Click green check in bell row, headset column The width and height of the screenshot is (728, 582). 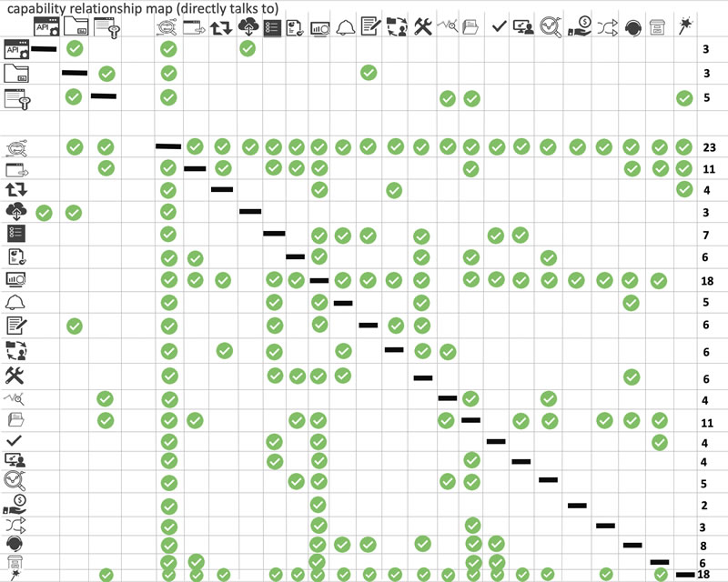point(631,302)
